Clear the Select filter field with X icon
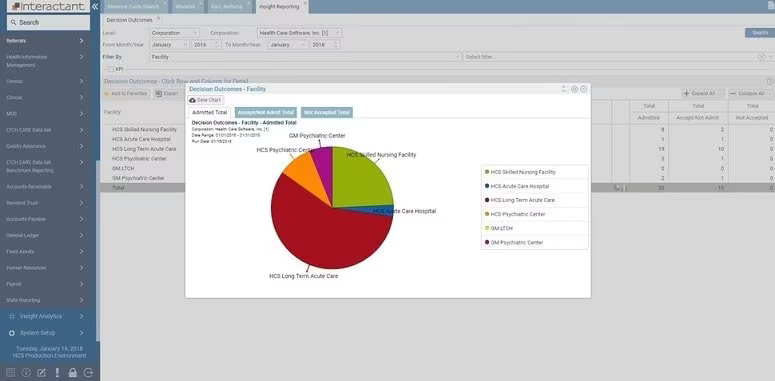The height and width of the screenshot is (381, 775). 762,57
